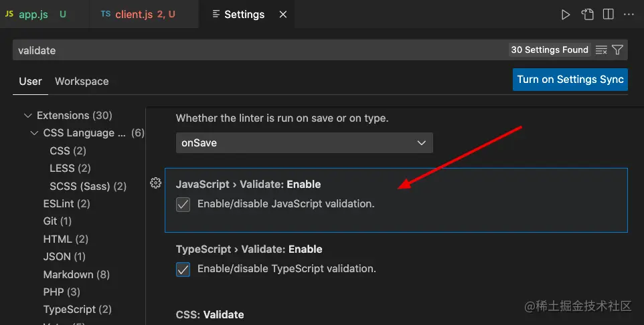The width and height of the screenshot is (644, 325).
Task: Collapse the Extensions tree section
Action: tap(27, 116)
